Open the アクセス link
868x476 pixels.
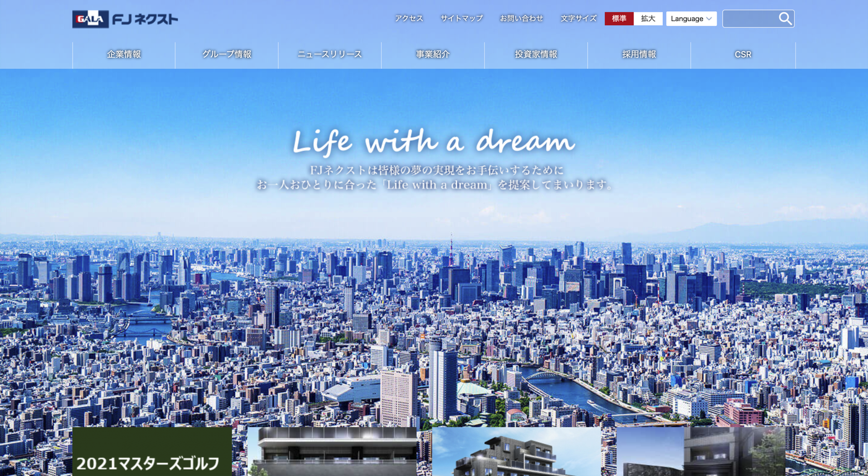coord(409,19)
